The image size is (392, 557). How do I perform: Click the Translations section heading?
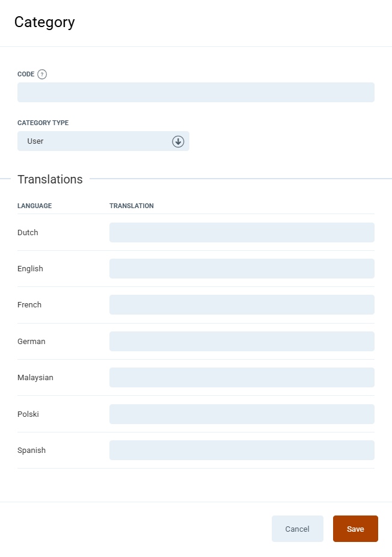point(50,179)
